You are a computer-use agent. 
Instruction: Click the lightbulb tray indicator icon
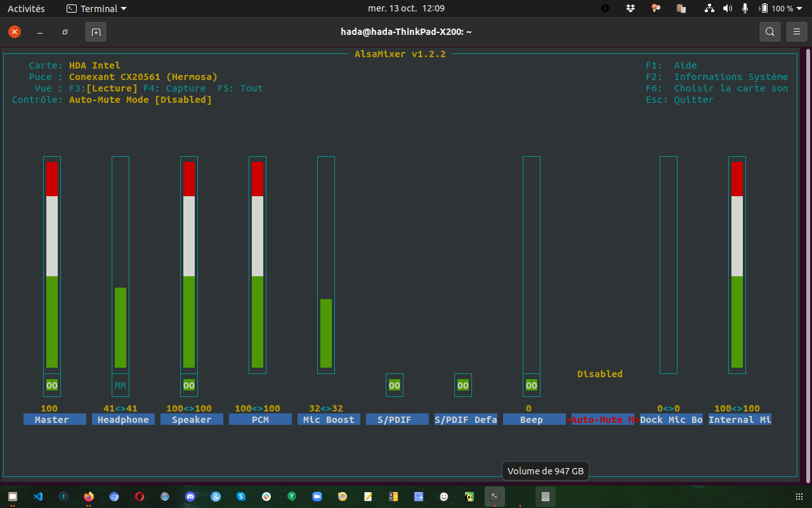[656, 8]
